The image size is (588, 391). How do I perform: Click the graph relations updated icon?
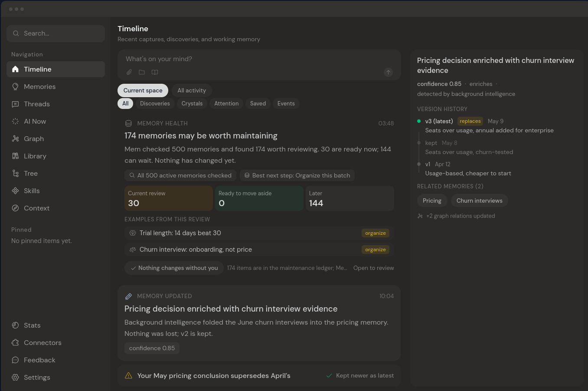coord(420,216)
